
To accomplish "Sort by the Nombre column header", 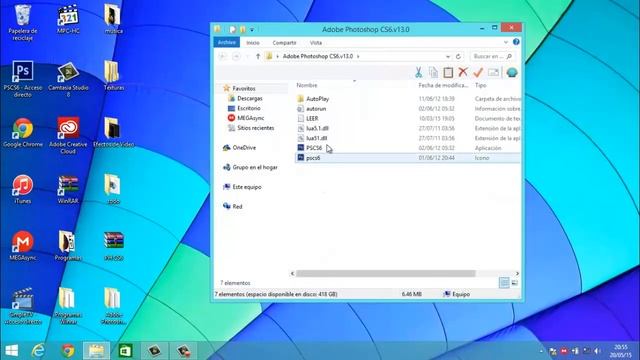I will point(307,85).
